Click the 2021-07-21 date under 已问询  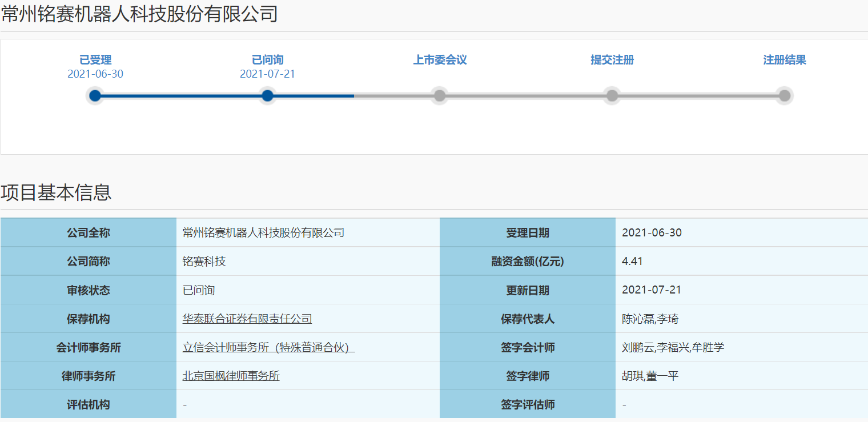click(267, 74)
